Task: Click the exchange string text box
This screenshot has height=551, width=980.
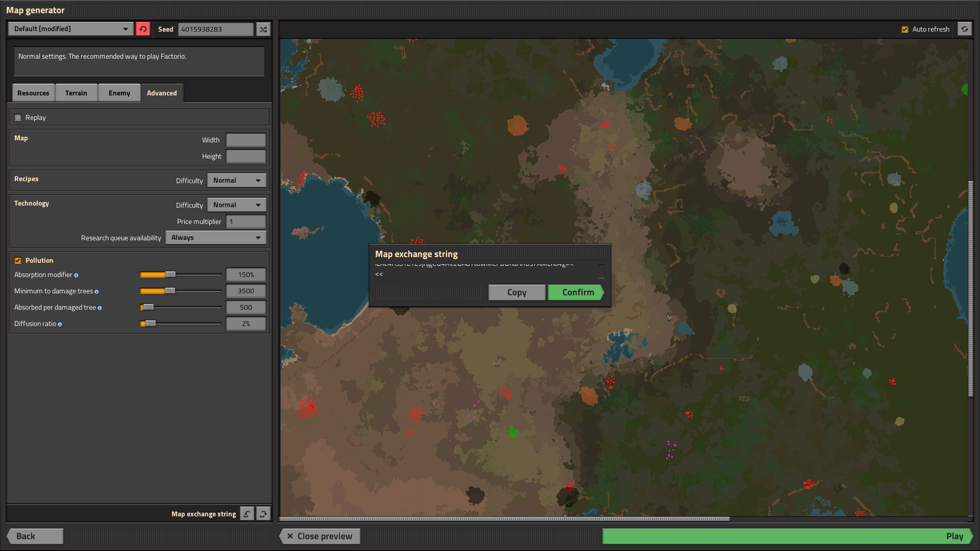Action: [485, 270]
